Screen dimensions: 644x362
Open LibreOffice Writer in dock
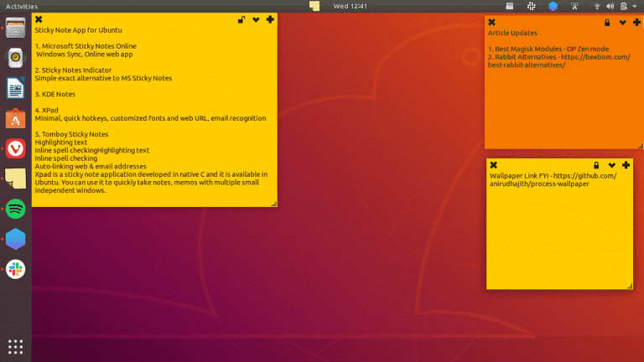15,88
